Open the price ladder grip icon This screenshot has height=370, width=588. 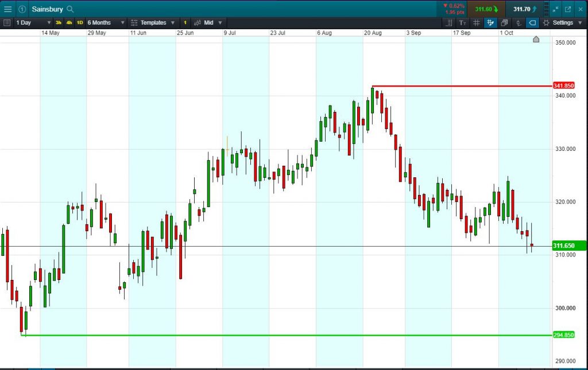pyautogui.click(x=547, y=9)
